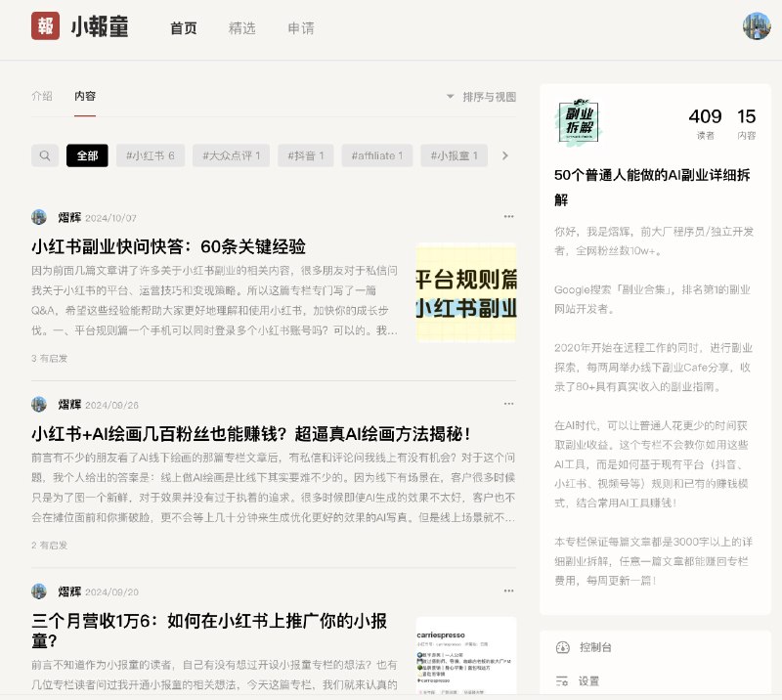This screenshot has width=782, height=700.
Task: Click the 设置 settings icon
Action: pos(562,681)
